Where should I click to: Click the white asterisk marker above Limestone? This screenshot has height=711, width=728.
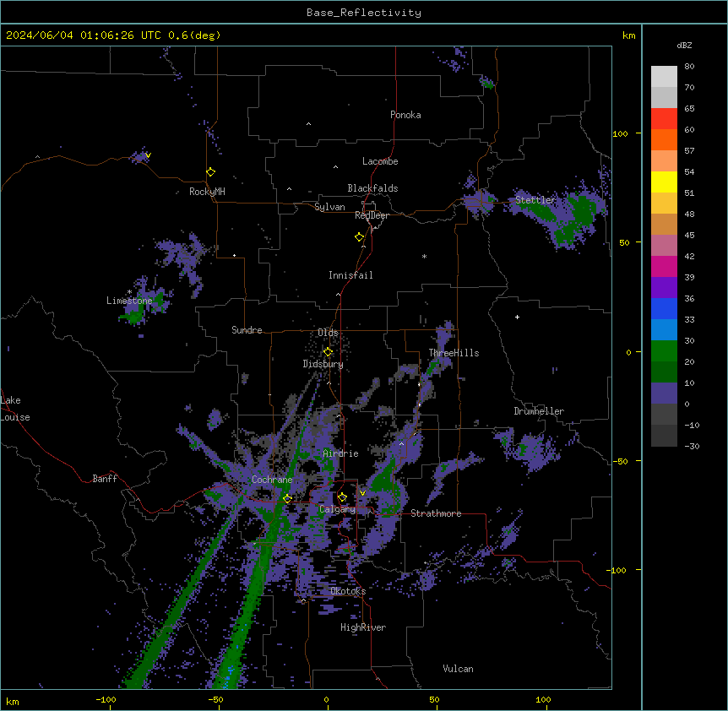tap(129, 292)
